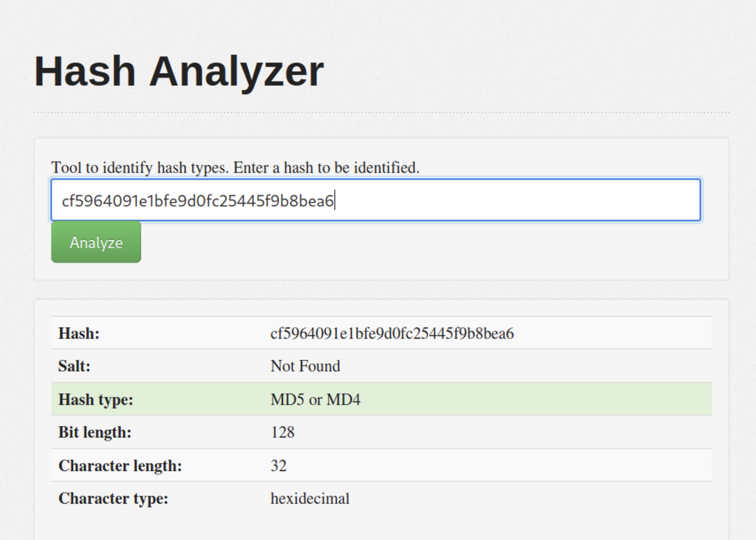Viewport: 756px width, 540px height.
Task: Click the Salt row label
Action: pyautogui.click(x=73, y=366)
